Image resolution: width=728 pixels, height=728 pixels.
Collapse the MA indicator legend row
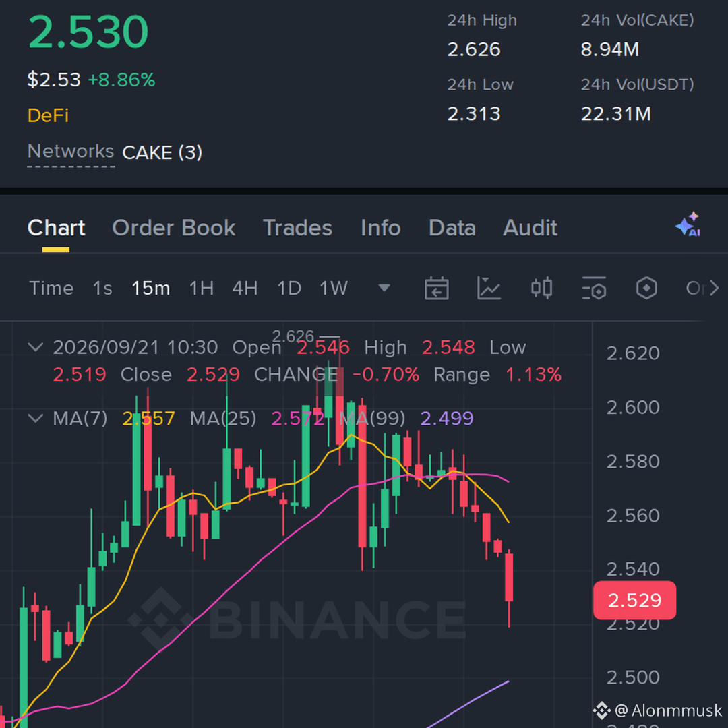click(x=36, y=418)
